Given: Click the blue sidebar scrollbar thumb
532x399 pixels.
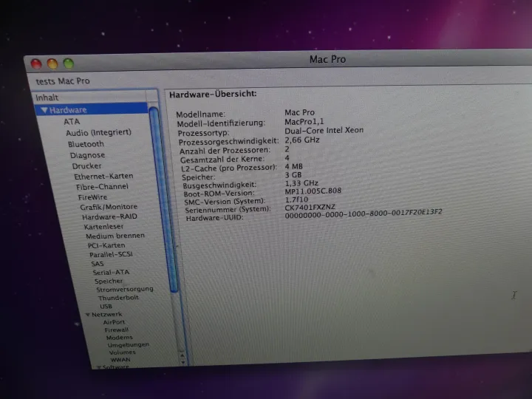Looking at the screenshot, I should click(x=165, y=200).
